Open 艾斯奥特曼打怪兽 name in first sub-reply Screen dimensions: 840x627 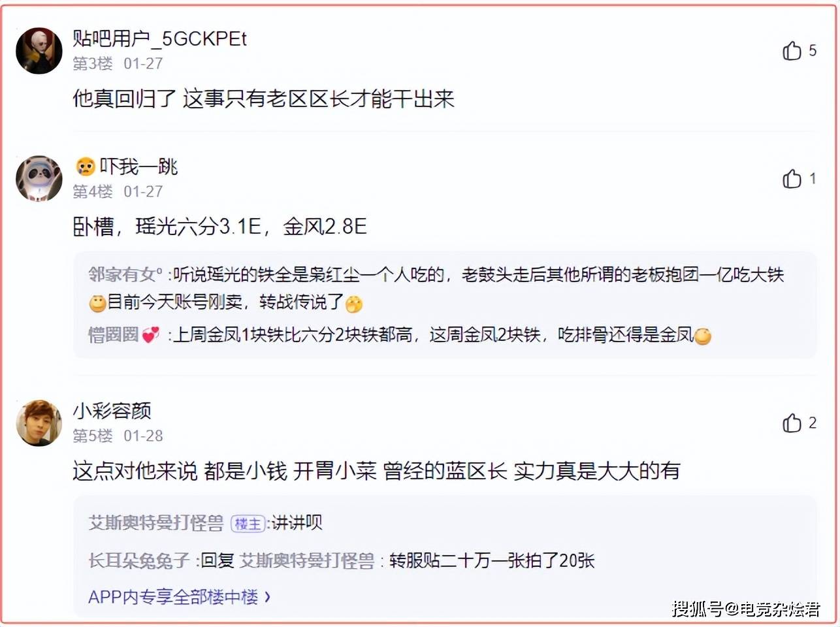156,523
